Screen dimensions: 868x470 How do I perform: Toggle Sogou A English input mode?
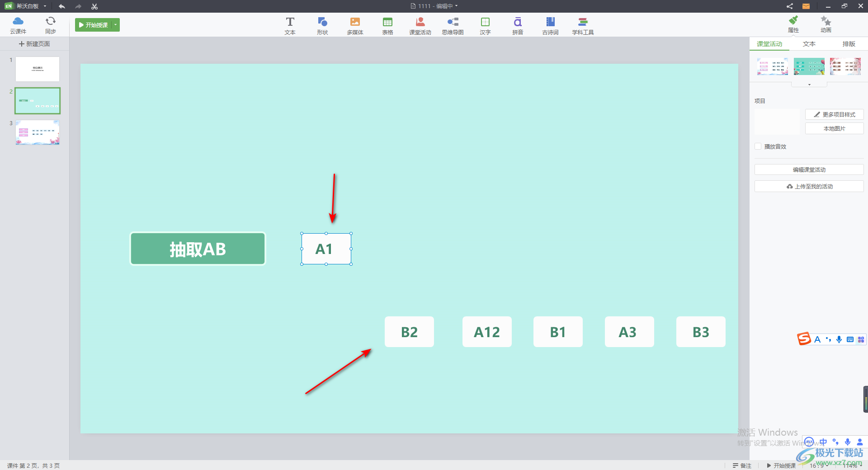tap(817, 339)
